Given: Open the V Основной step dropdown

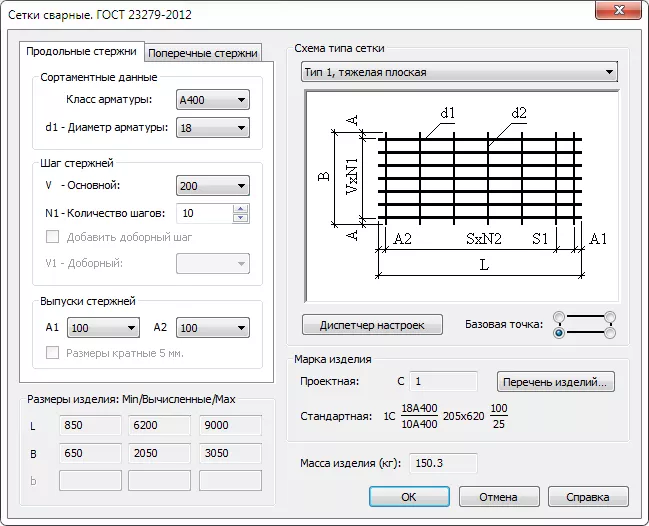Looking at the screenshot, I should 212,186.
